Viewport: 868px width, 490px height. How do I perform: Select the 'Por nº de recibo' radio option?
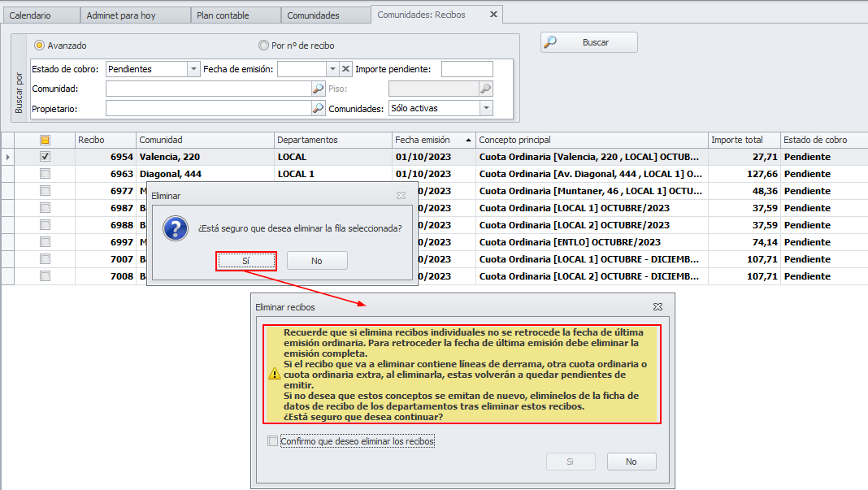264,46
